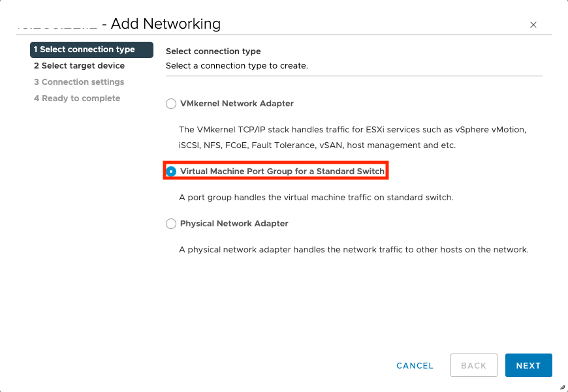This screenshot has height=392, width=568.
Task: Choose the Virtual Machine Port Group radio button
Action: click(171, 172)
